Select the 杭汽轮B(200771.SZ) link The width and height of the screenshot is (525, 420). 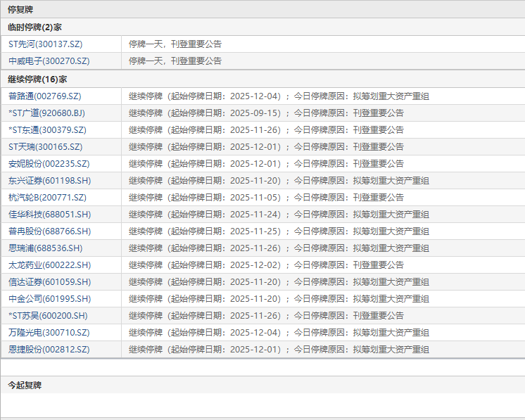pos(47,198)
